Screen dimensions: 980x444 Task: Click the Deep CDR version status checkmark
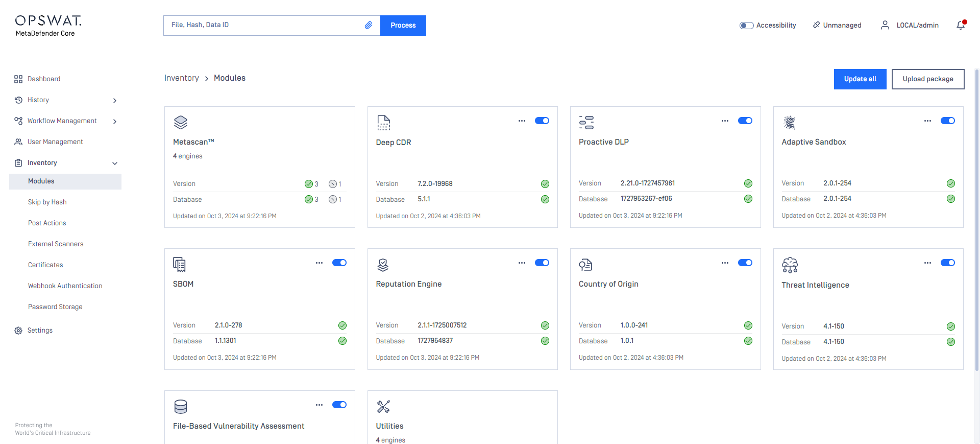545,184
